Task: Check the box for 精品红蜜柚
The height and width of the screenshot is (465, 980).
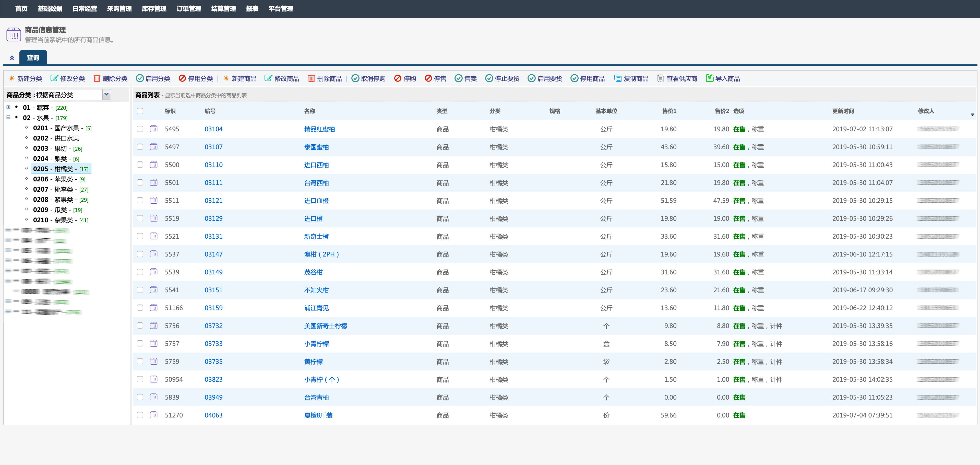Action: pyautogui.click(x=140, y=129)
